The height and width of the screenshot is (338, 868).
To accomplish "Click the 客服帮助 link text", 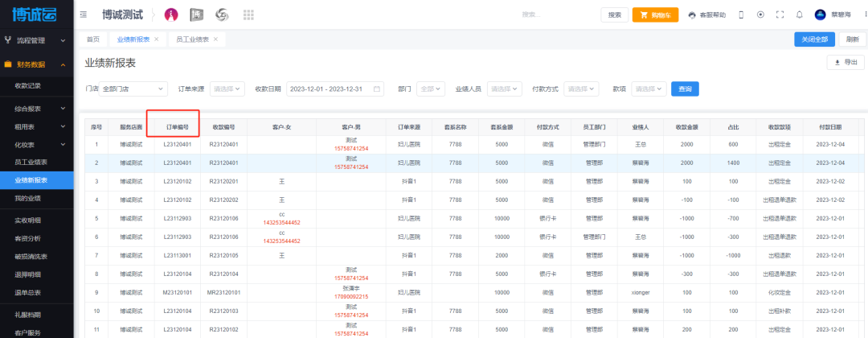I will (x=713, y=15).
